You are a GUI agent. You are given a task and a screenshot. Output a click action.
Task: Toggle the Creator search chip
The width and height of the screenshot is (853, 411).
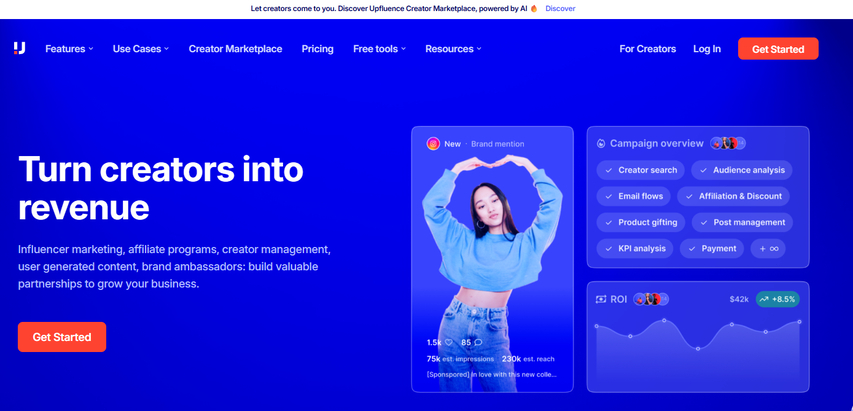coord(641,170)
